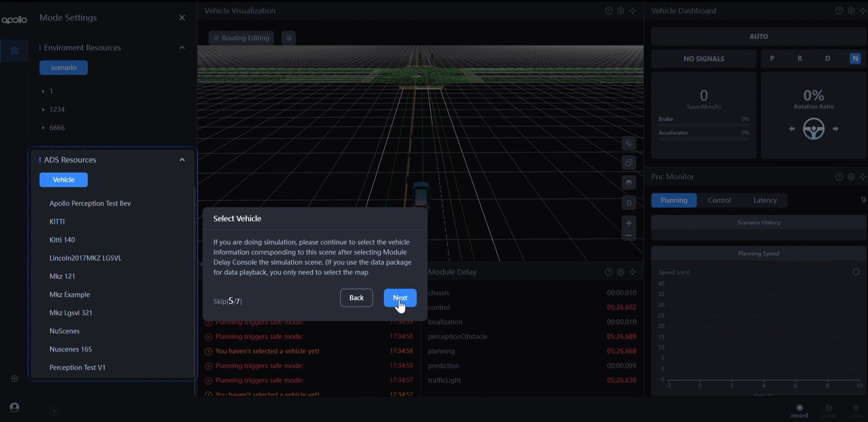Open the layer menu in visualization
The width and height of the screenshot is (868, 422).
(x=629, y=183)
